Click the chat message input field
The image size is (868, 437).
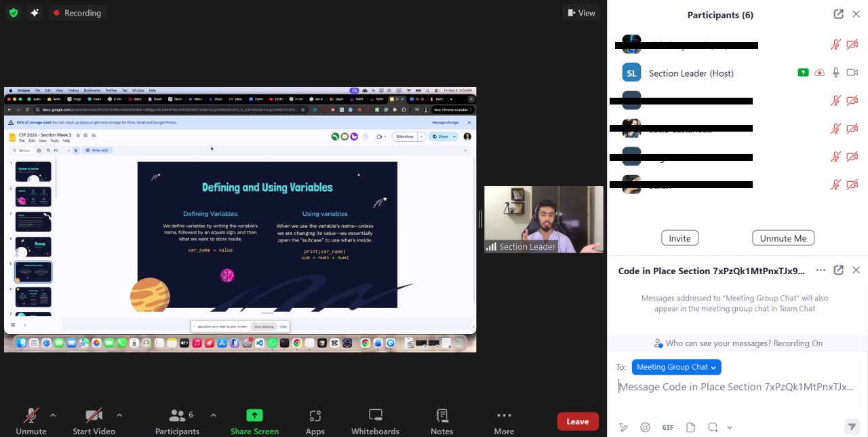point(737,387)
